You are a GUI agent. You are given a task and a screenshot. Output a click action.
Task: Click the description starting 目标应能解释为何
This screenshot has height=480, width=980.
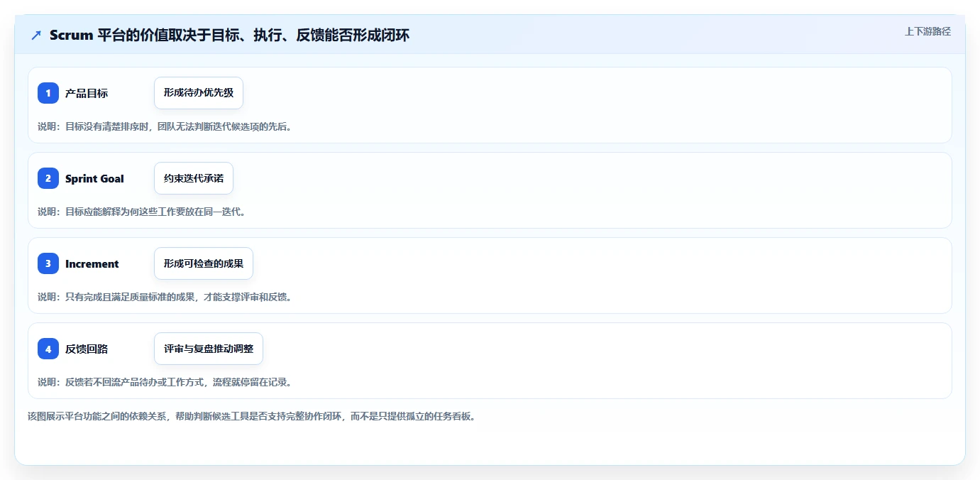142,212
